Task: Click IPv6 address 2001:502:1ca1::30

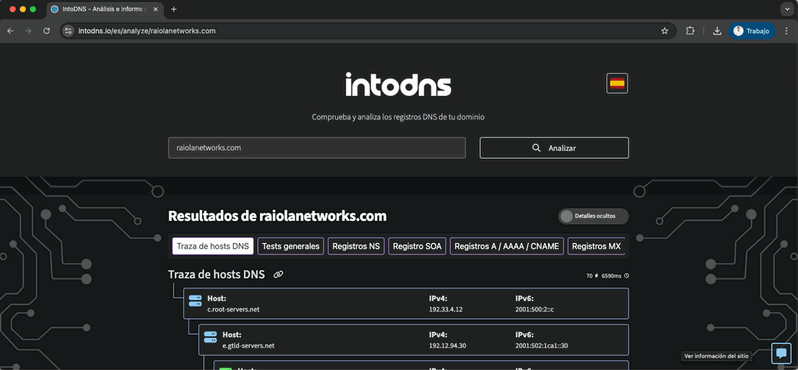Action: pyautogui.click(x=542, y=346)
